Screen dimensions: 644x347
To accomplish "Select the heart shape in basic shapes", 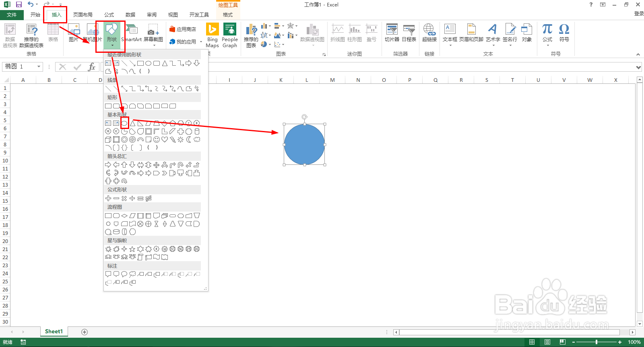I will 165,139.
